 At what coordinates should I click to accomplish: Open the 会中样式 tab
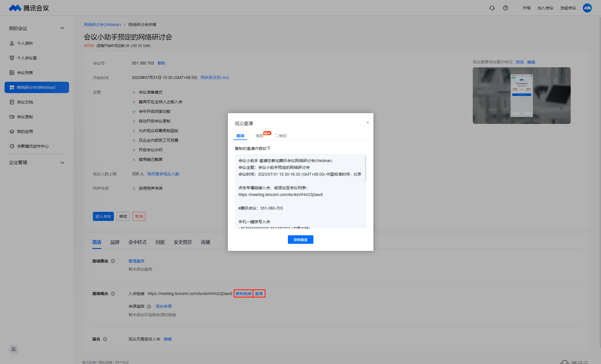[138, 242]
